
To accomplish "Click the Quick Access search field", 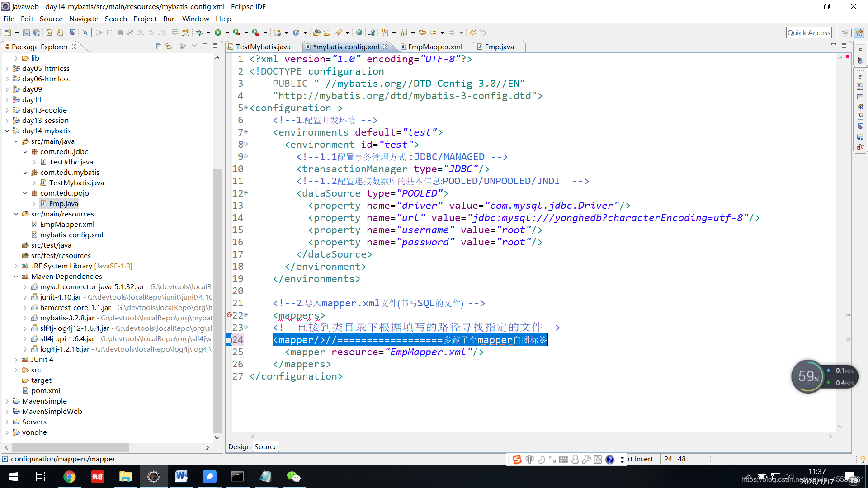I will pos(808,33).
